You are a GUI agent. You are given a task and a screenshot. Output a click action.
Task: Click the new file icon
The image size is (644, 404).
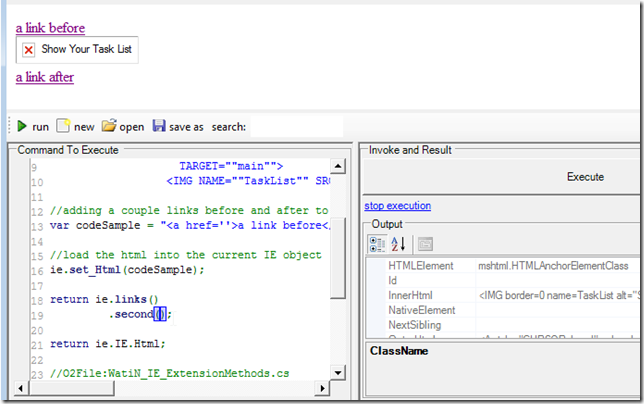pos(64,127)
